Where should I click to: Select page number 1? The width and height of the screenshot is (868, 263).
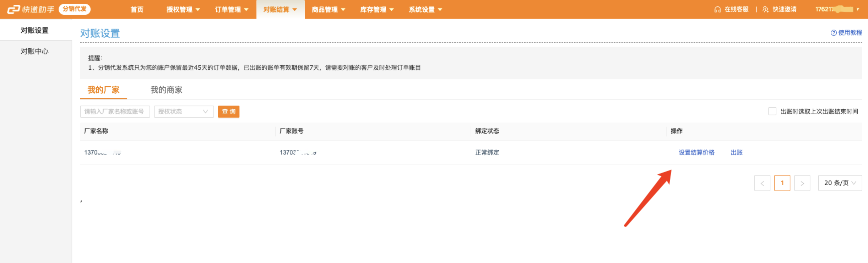(782, 183)
